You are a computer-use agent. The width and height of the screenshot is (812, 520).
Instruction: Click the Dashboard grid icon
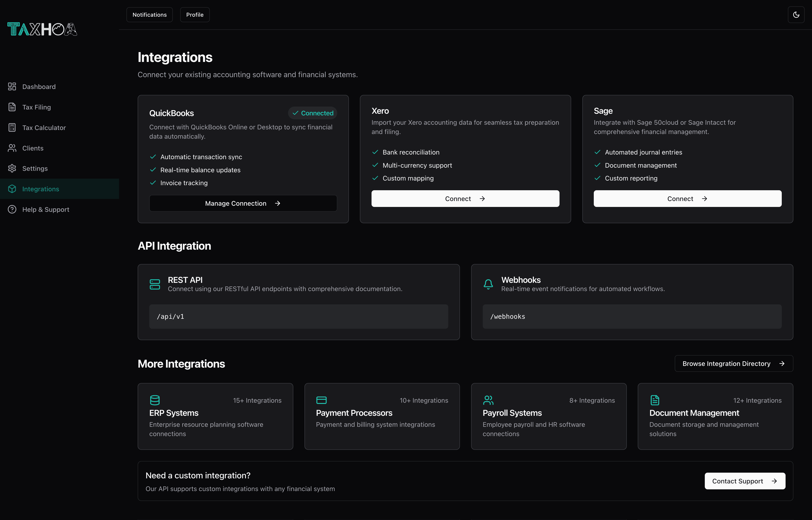[12, 86]
